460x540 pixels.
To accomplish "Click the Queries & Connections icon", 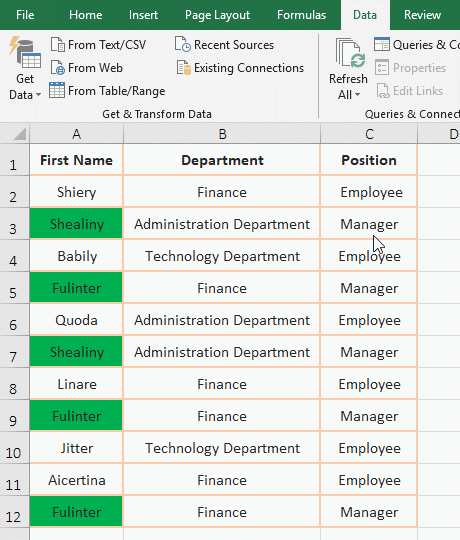I will pos(382,44).
